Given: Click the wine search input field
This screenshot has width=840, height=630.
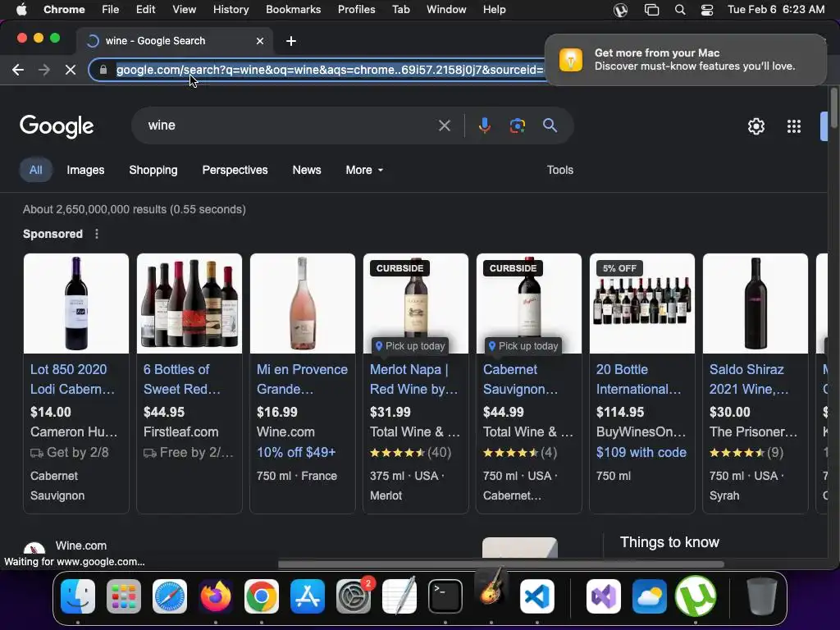Looking at the screenshot, I should [290, 126].
